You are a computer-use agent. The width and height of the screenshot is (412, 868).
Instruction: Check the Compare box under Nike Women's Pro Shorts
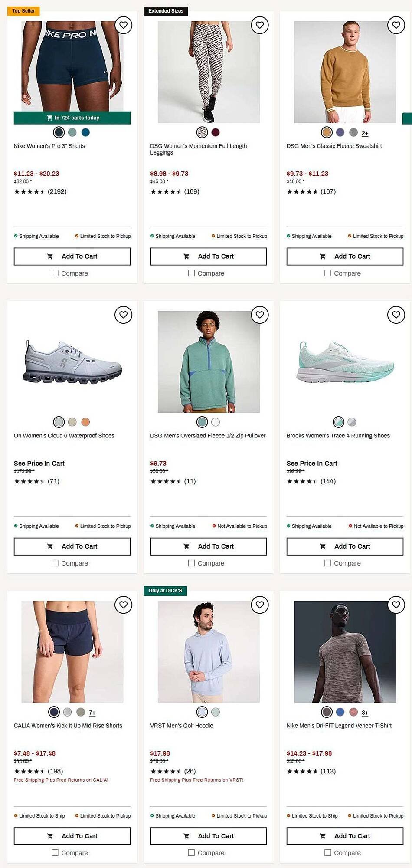click(55, 273)
